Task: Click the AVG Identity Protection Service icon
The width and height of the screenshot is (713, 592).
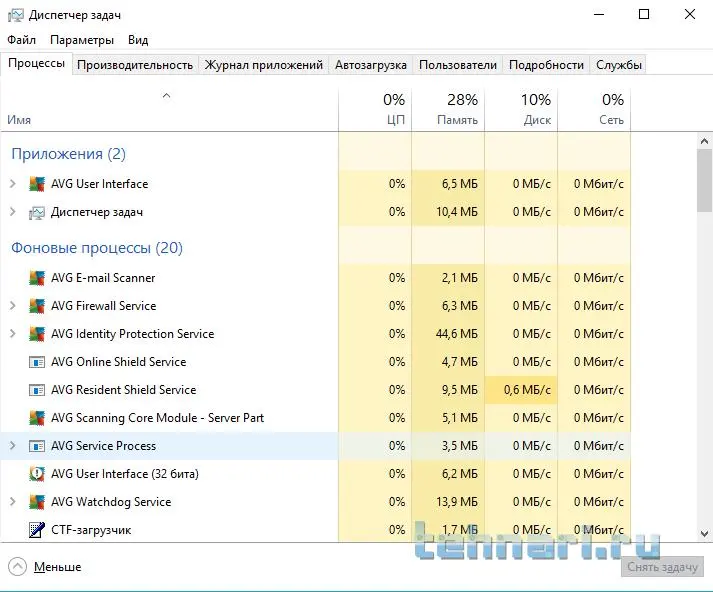Action: [37, 334]
